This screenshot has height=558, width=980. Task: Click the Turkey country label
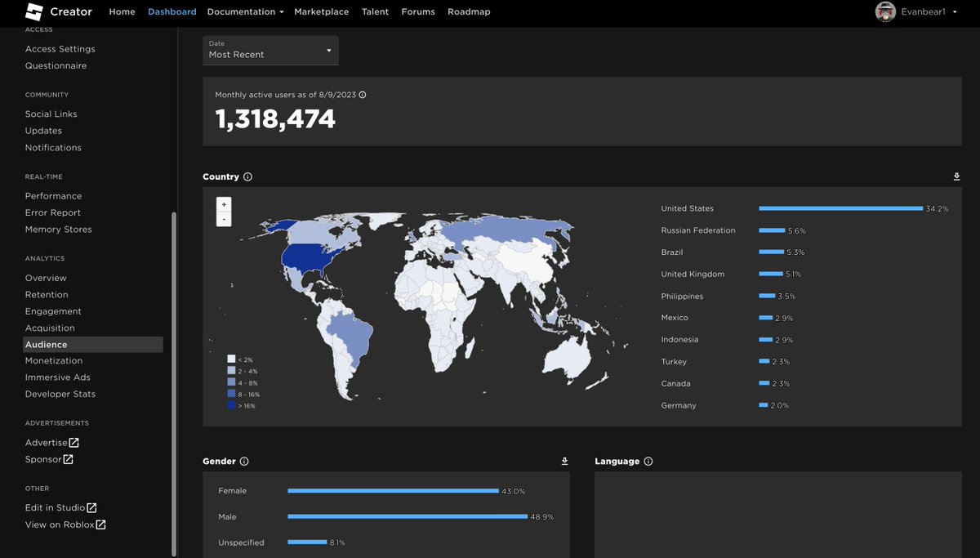point(674,361)
